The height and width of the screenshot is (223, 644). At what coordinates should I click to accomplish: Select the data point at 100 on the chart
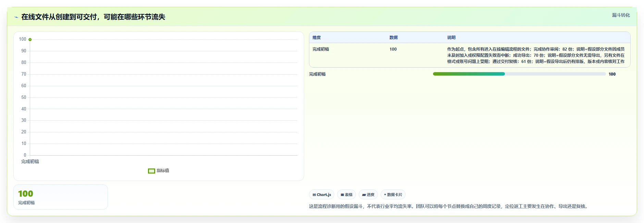click(30, 40)
